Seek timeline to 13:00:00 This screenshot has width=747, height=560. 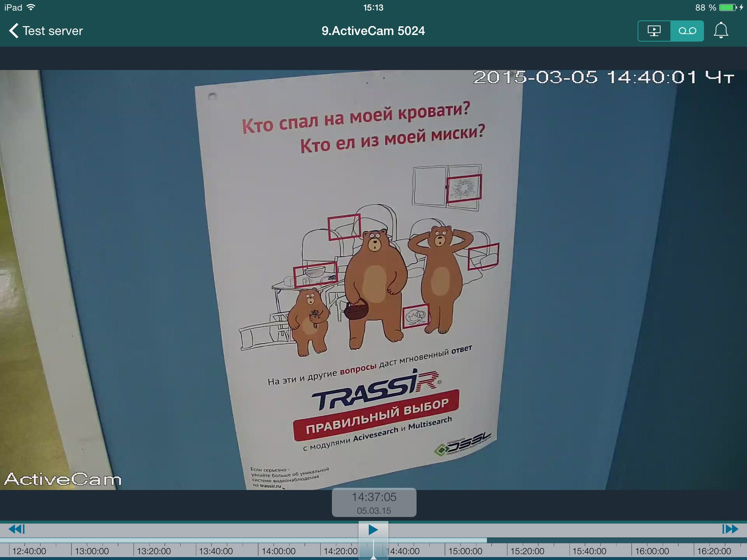click(92, 551)
